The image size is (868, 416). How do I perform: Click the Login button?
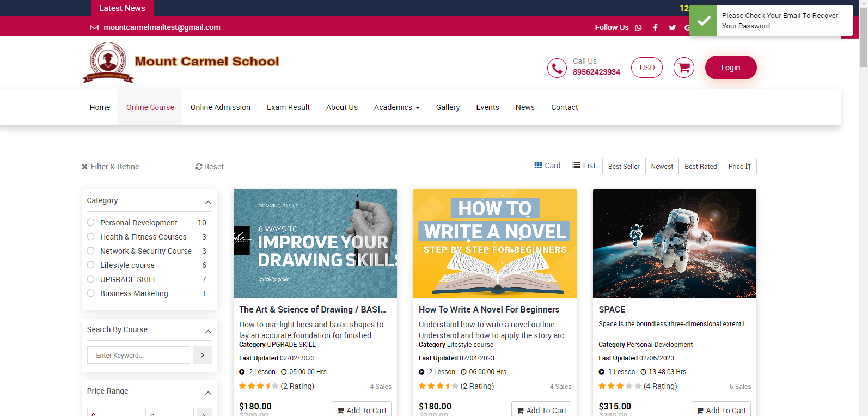[730, 68]
